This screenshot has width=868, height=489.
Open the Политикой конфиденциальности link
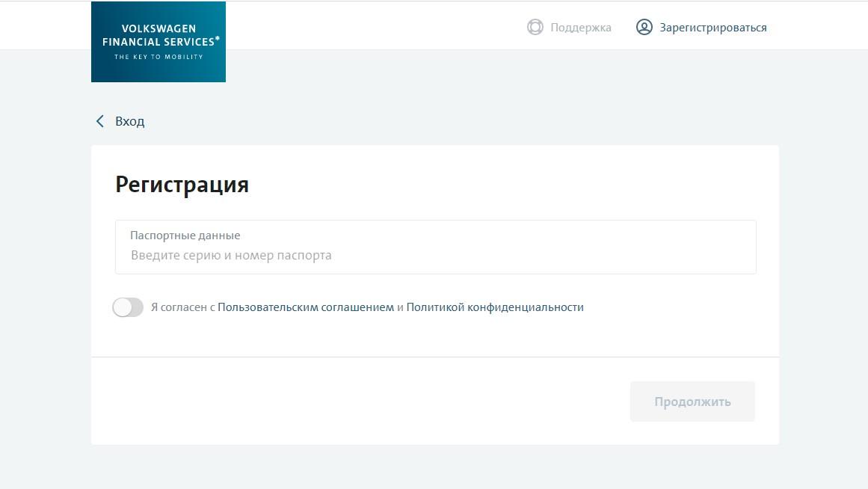pos(495,307)
